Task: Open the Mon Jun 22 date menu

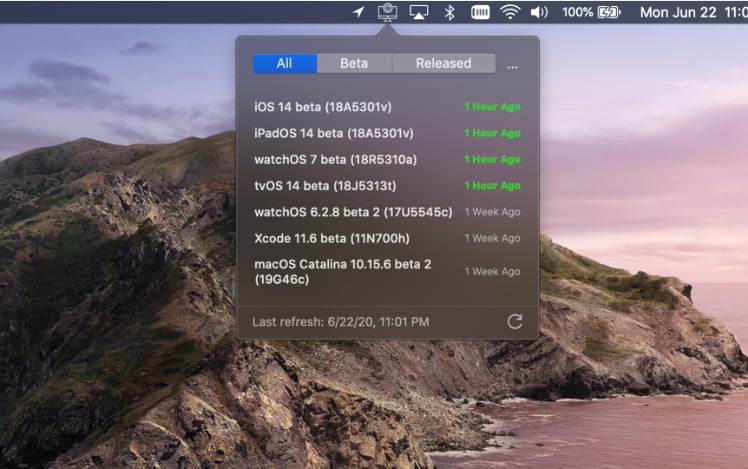Action: pyautogui.click(x=686, y=12)
